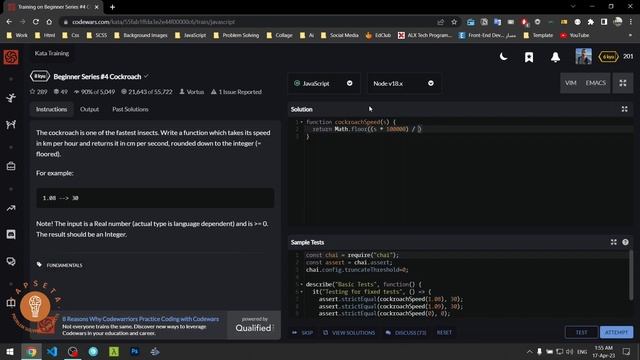Open the Practice sidebar icon

tap(11, 98)
